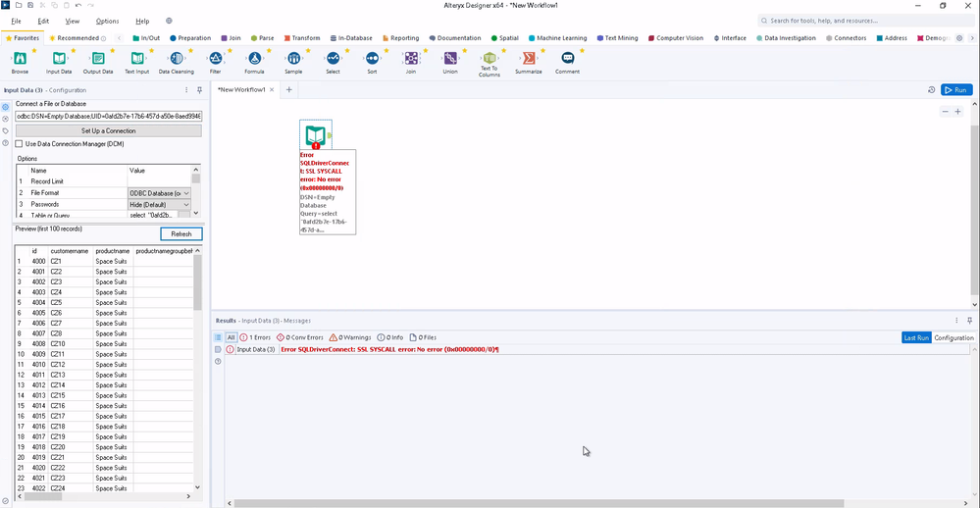
Task: Filter results by 0 Info
Action: [x=390, y=337]
